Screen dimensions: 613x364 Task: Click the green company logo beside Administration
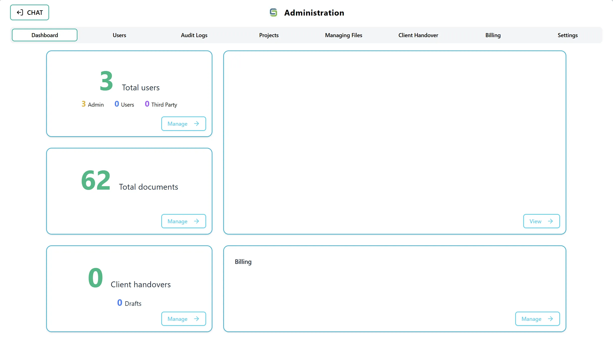click(x=273, y=12)
